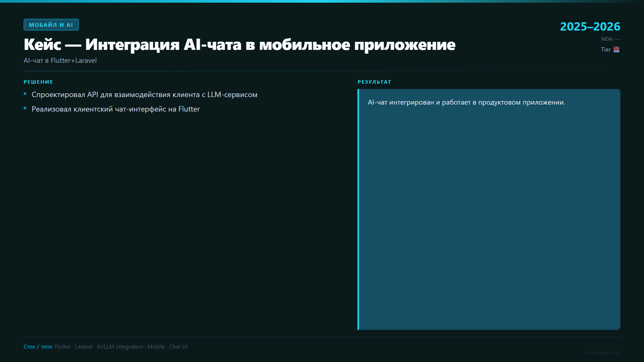Click the bridge-at-night Tier emoji icon
This screenshot has width=644, height=362.
point(616,49)
